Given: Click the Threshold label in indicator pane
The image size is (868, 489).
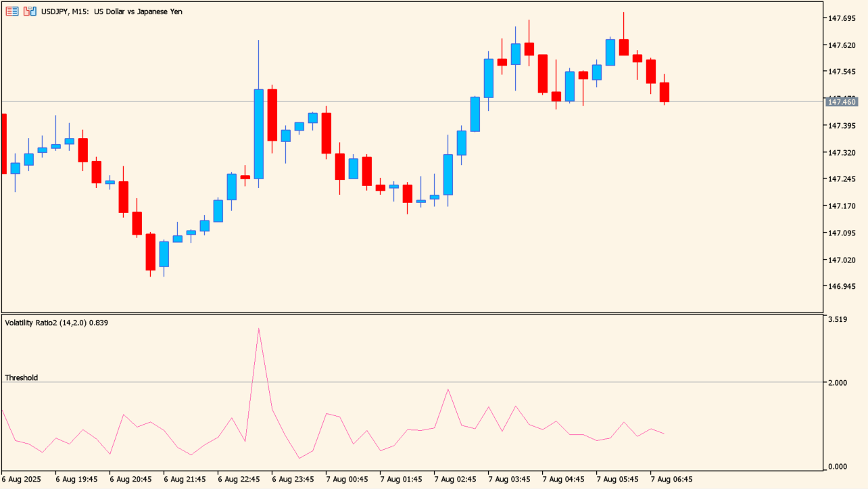Looking at the screenshot, I should click(x=20, y=378).
